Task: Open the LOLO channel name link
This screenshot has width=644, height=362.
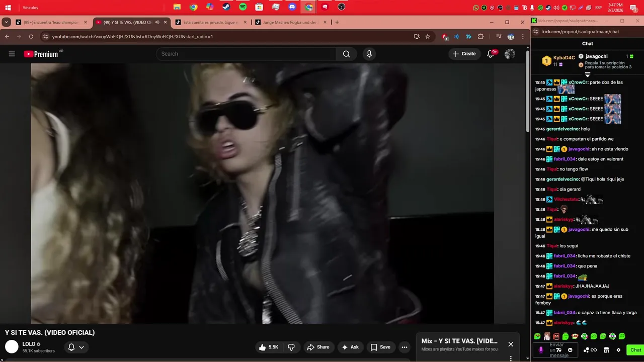Action: [29, 344]
